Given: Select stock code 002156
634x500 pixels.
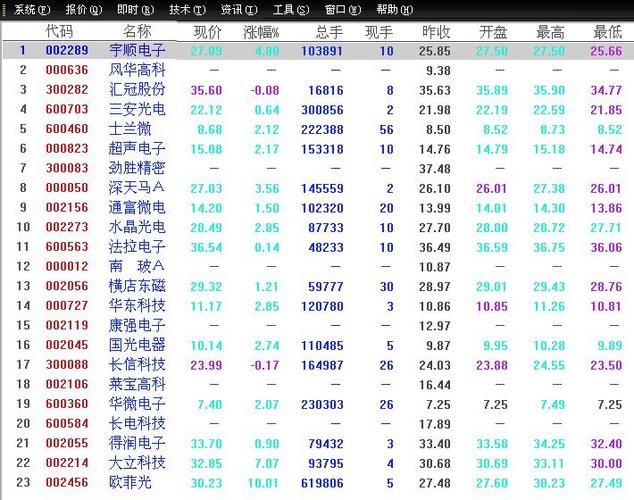Looking at the screenshot, I should tap(67, 207).
